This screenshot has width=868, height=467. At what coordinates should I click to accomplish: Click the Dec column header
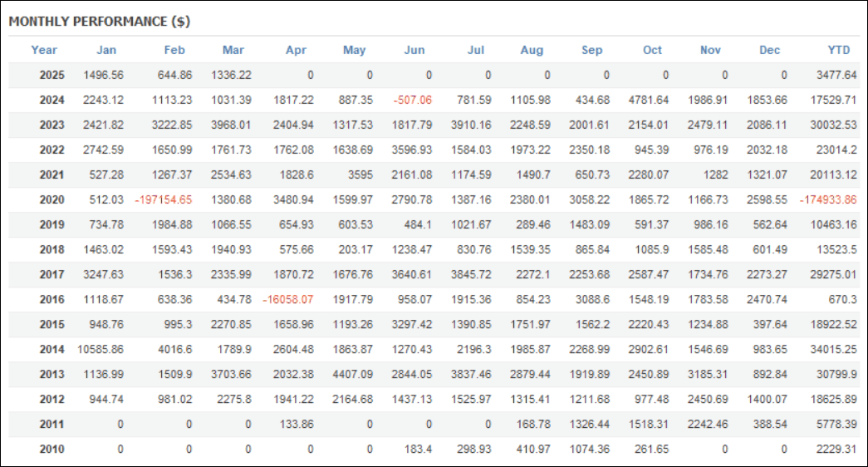769,50
